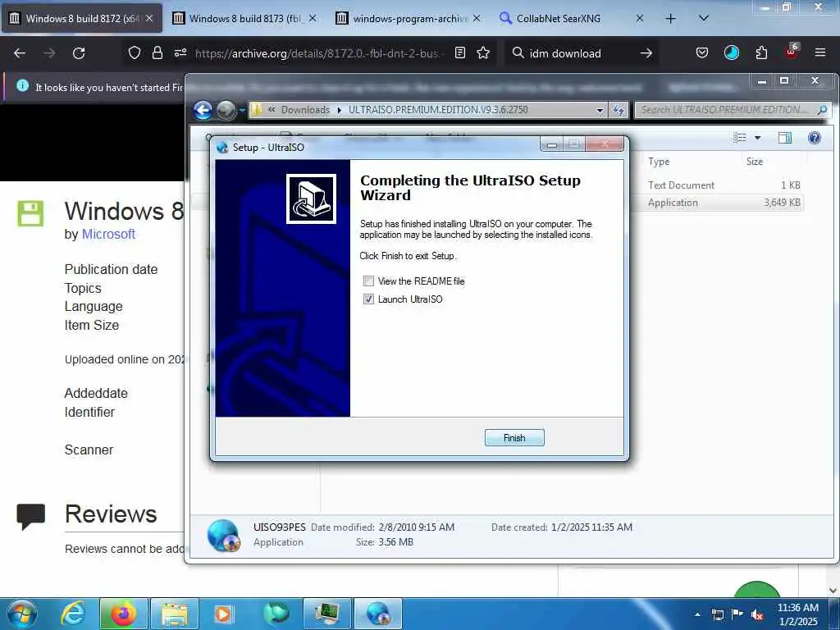Open the Firefox extensions puzzle icon
Image resolution: width=840 pixels, height=630 pixels.
[x=761, y=52]
